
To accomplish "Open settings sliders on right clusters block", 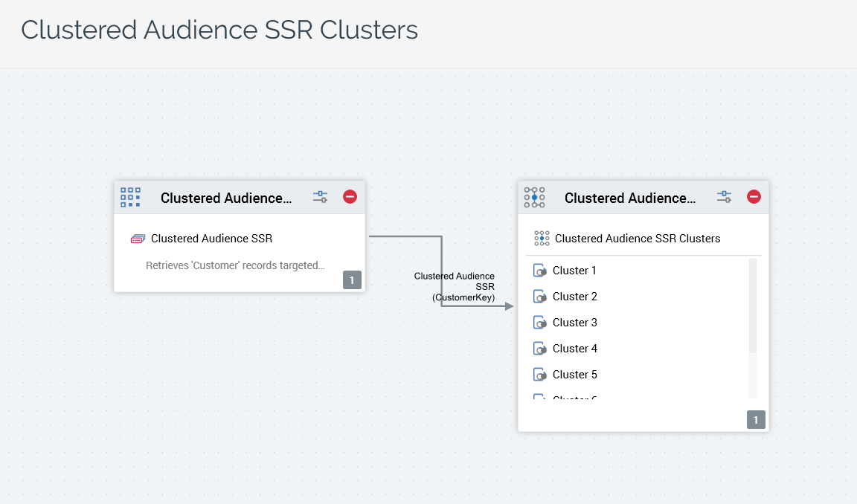I will click(724, 197).
